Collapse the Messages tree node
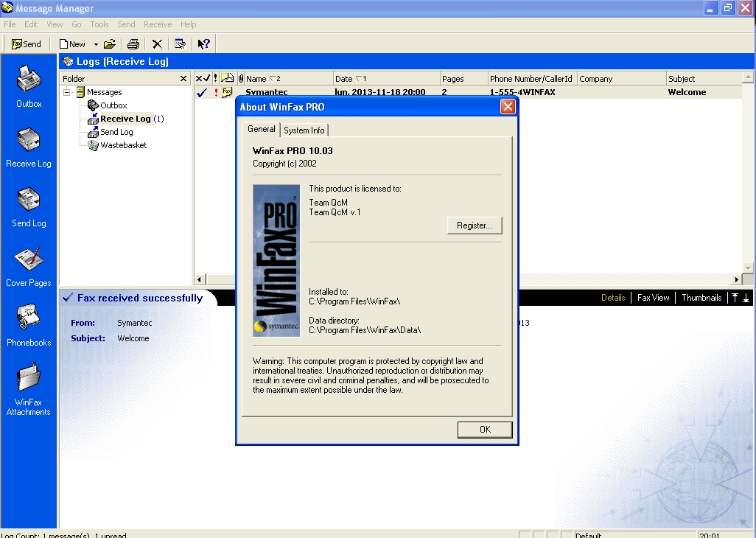Screen dimensions: 756x538 pos(66,92)
